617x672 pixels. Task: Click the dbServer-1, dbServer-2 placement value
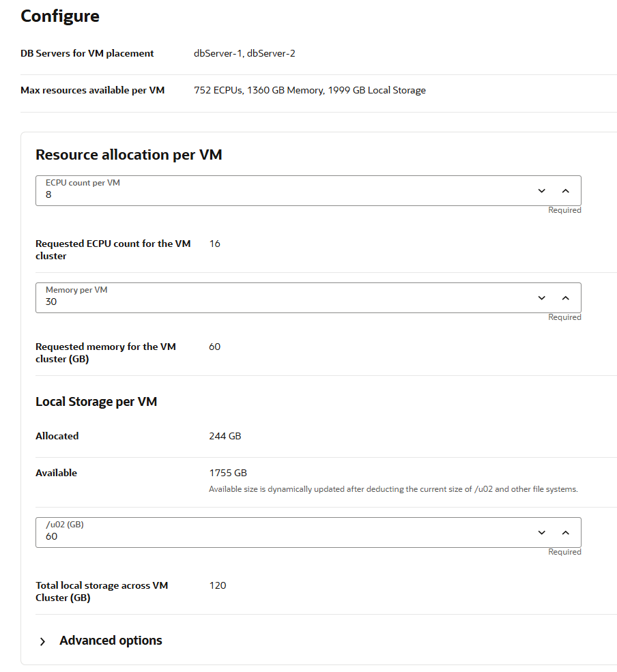244,53
